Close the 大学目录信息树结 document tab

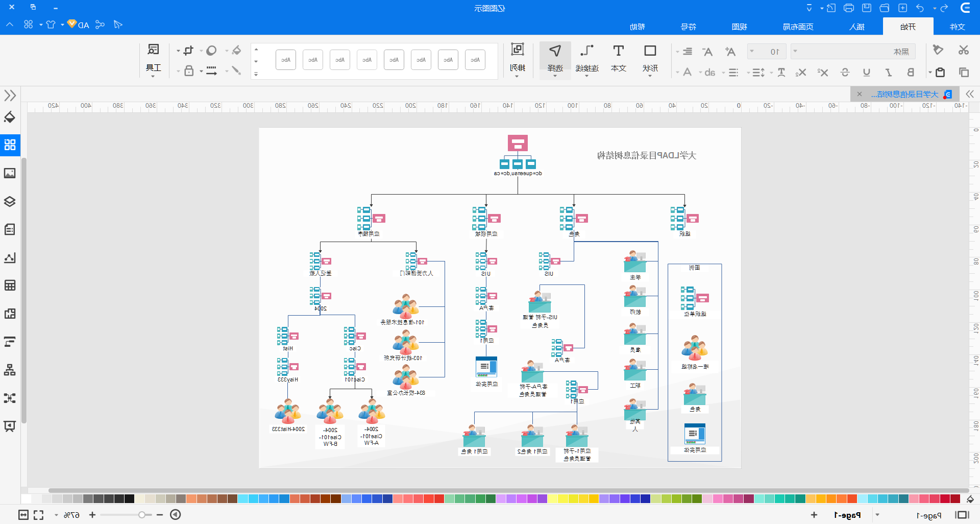click(860, 94)
